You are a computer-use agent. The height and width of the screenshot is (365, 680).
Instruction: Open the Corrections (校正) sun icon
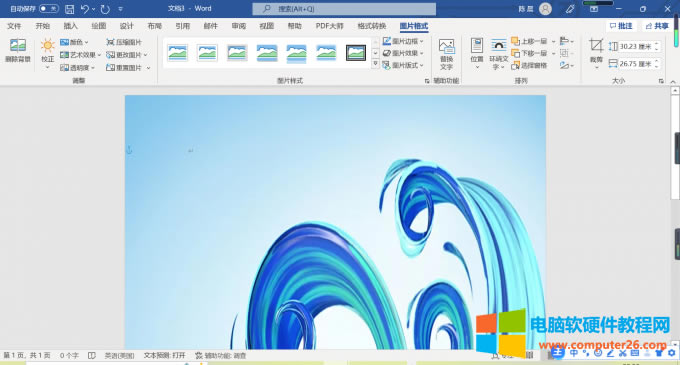point(47,46)
